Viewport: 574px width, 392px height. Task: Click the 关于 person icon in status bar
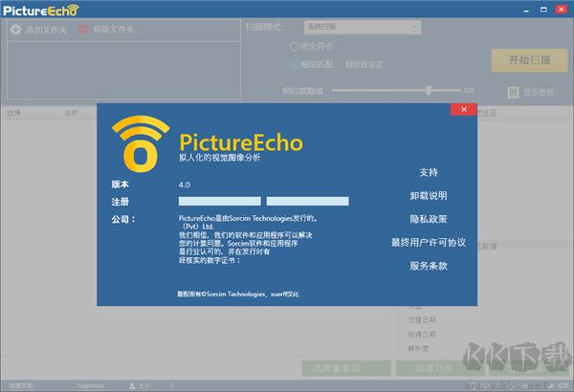point(132,385)
